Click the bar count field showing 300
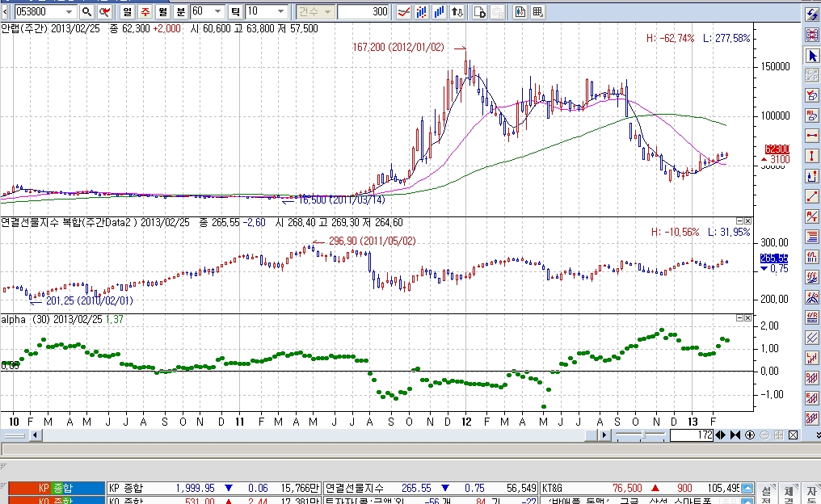This screenshot has height=504, width=821. (363, 11)
